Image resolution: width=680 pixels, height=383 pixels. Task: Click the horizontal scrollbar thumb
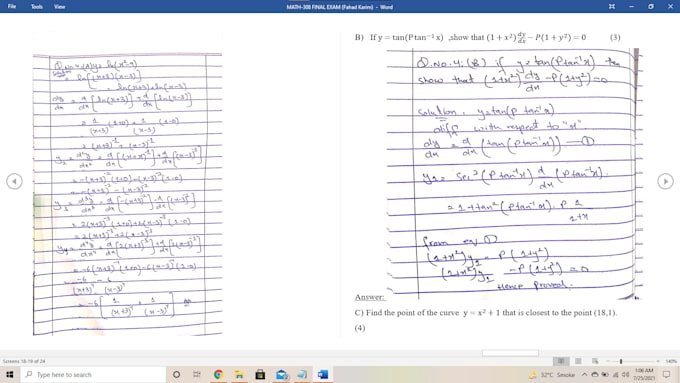click(x=510, y=353)
